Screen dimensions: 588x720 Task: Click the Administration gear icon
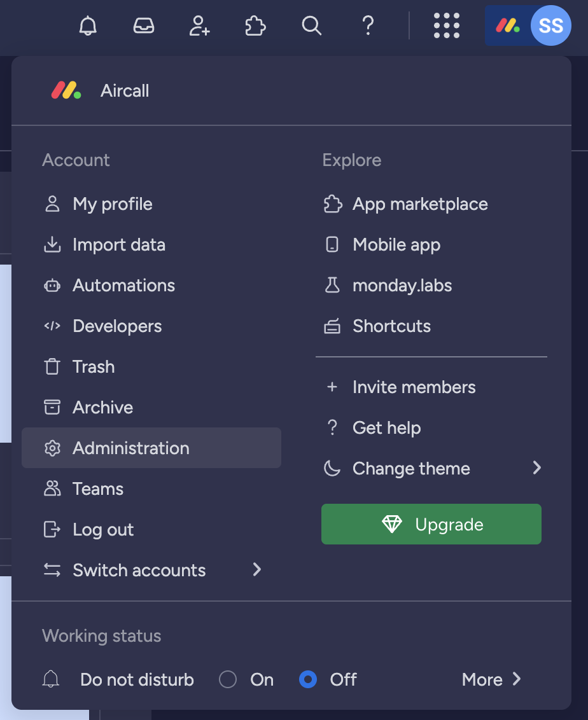tap(52, 448)
